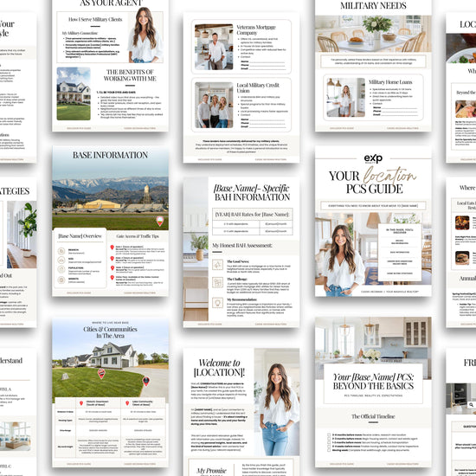Click the In This Guide You'll Discover box
This screenshot has width=476, height=476.
[x=400, y=252]
